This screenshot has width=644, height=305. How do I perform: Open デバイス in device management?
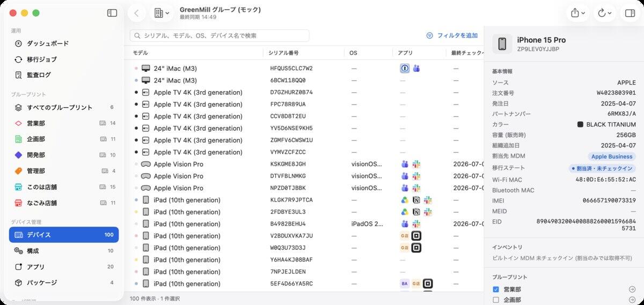pyautogui.click(x=64, y=235)
